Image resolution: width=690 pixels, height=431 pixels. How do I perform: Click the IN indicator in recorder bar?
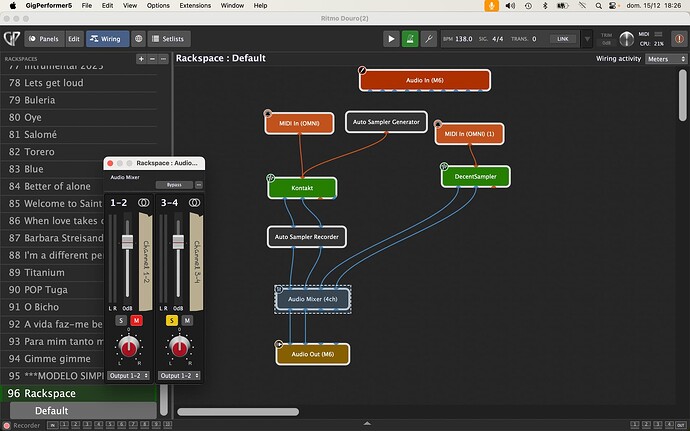53,425
